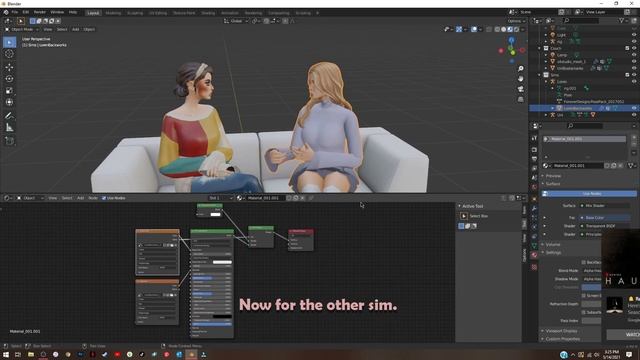Open the Render properties tab
640x360 pixels.
coord(534,149)
